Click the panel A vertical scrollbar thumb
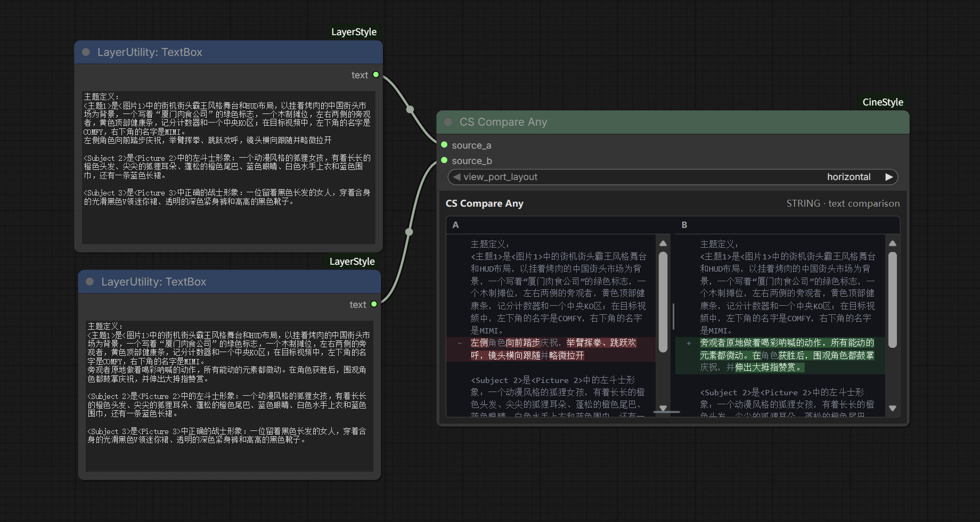 point(663,302)
